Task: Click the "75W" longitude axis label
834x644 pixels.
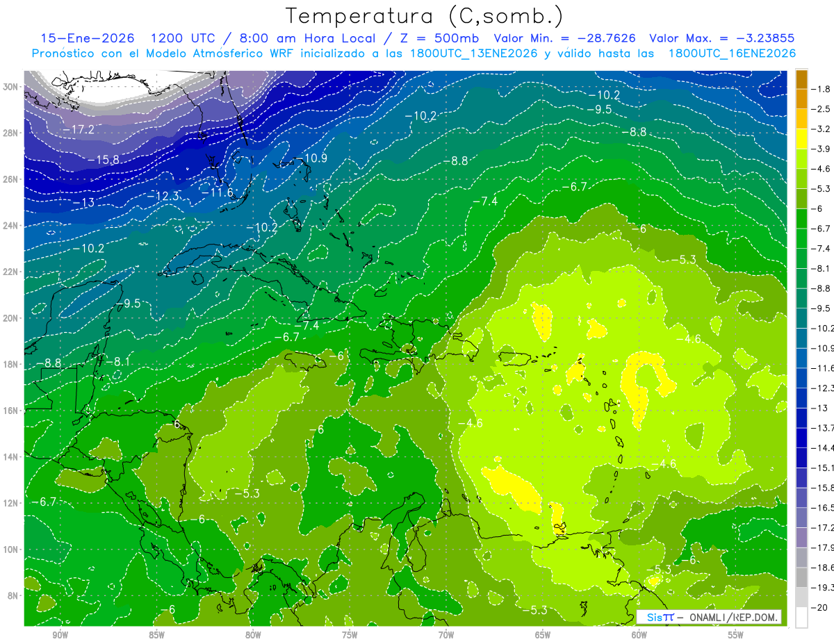Action: point(350,635)
